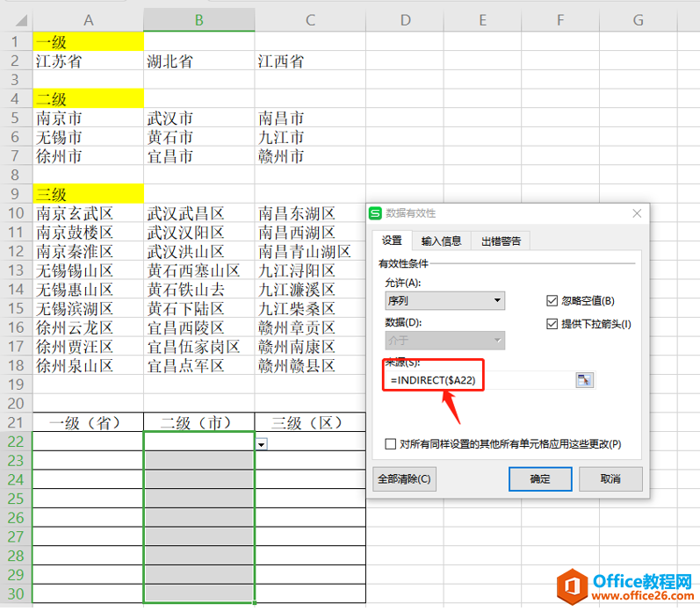Image resolution: width=700 pixels, height=611 pixels.
Task: Click the cell 黄石铁山去
Action: tap(199, 289)
